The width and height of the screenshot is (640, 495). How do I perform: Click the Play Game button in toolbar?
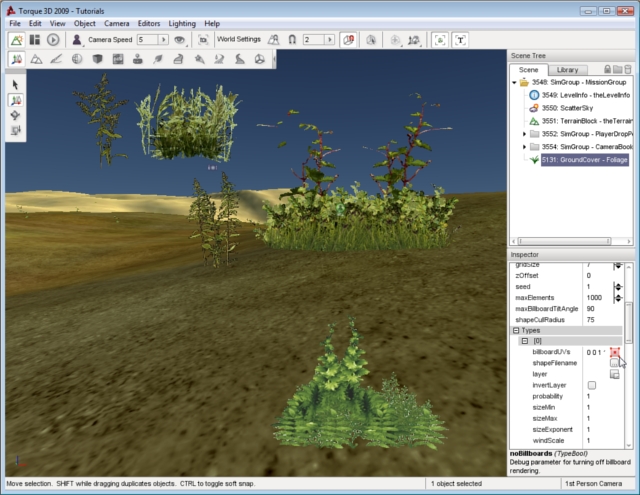pyautogui.click(x=53, y=40)
